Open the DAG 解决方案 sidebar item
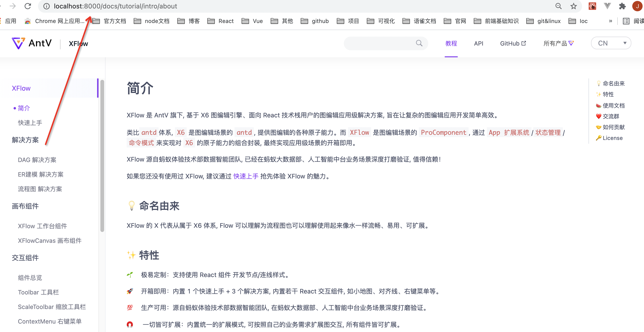 pos(37,160)
